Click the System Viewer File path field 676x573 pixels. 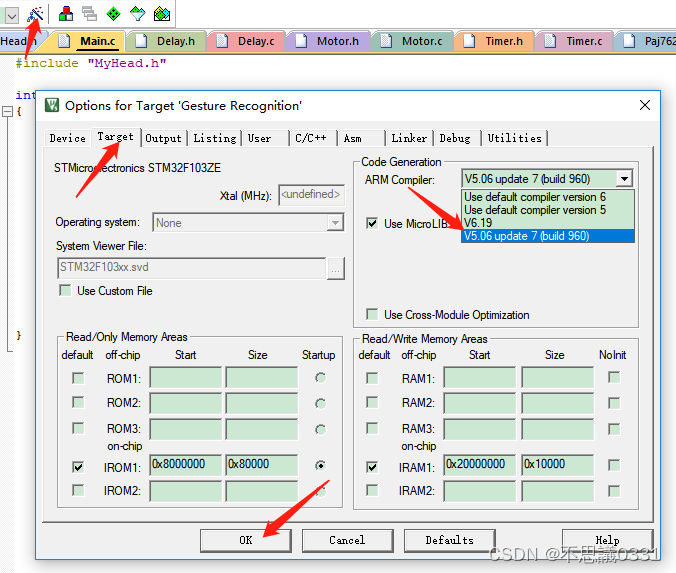[191, 268]
